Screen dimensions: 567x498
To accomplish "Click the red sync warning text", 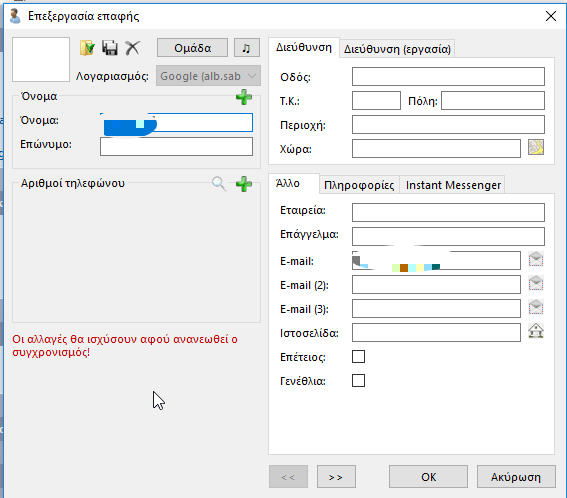I will [125, 345].
